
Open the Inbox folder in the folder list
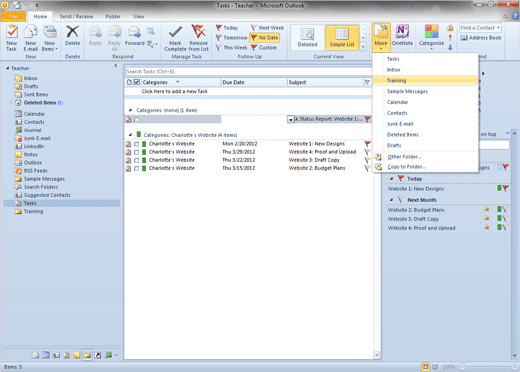click(x=31, y=78)
